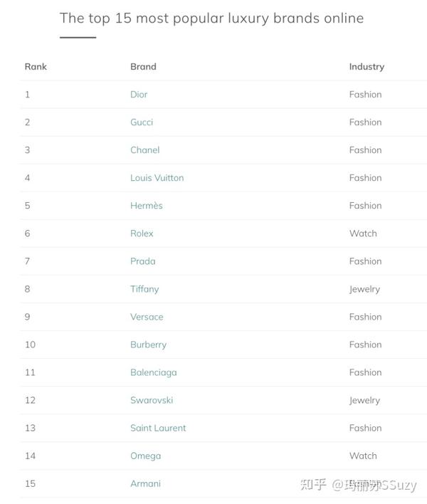Click the Industry column header
The width and height of the screenshot is (427, 504).
[367, 67]
